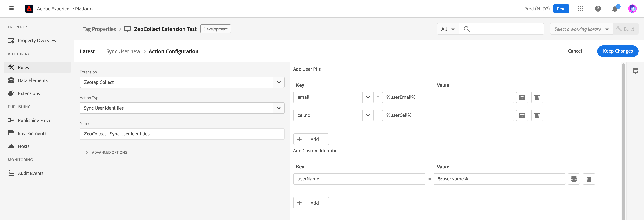Open the notes comment panel icon
644x220 pixels.
(x=635, y=71)
